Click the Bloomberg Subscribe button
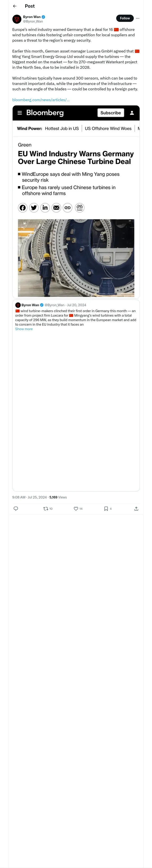 [111, 113]
